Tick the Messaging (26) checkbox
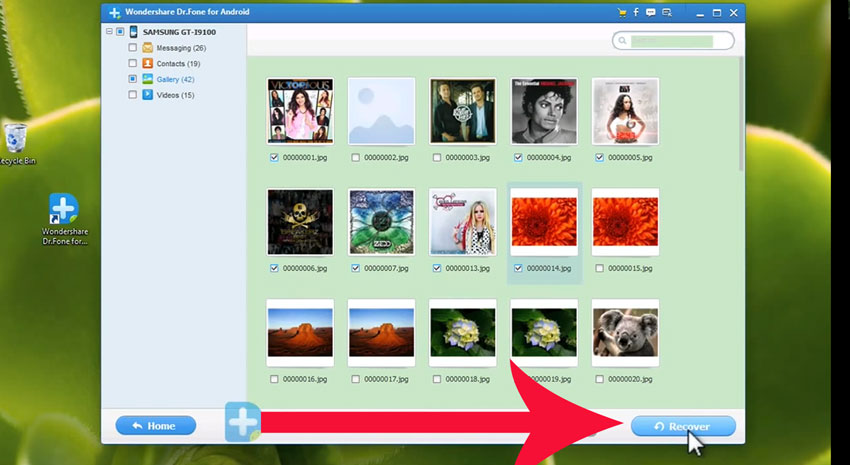This screenshot has width=850, height=465. pos(132,48)
